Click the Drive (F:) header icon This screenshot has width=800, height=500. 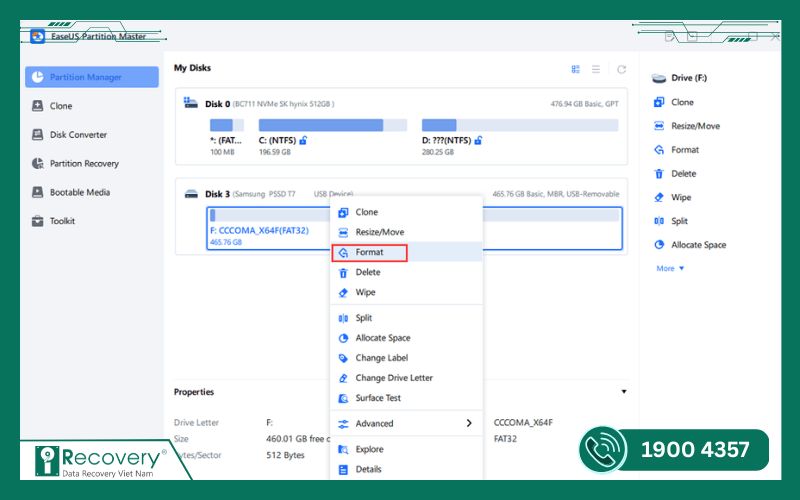point(659,78)
